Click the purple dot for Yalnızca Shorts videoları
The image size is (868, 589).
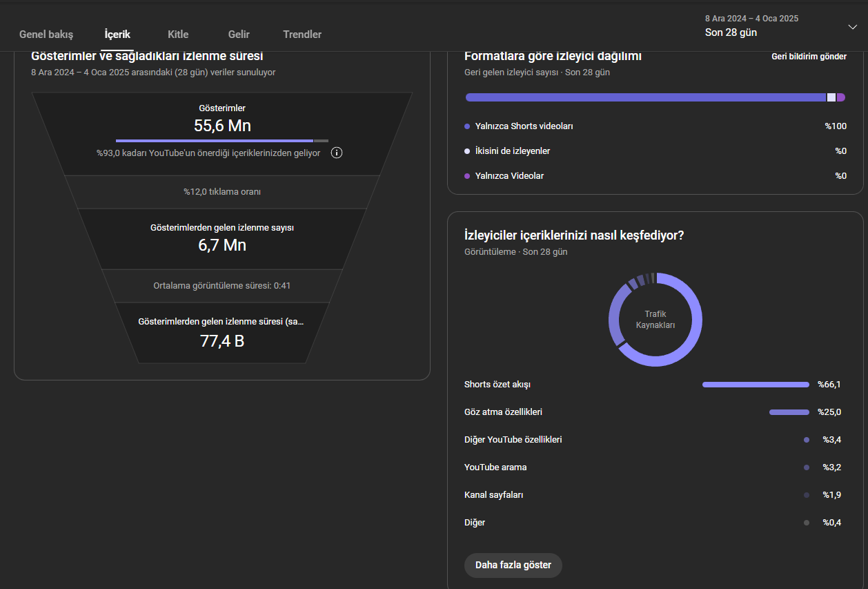[x=467, y=126]
